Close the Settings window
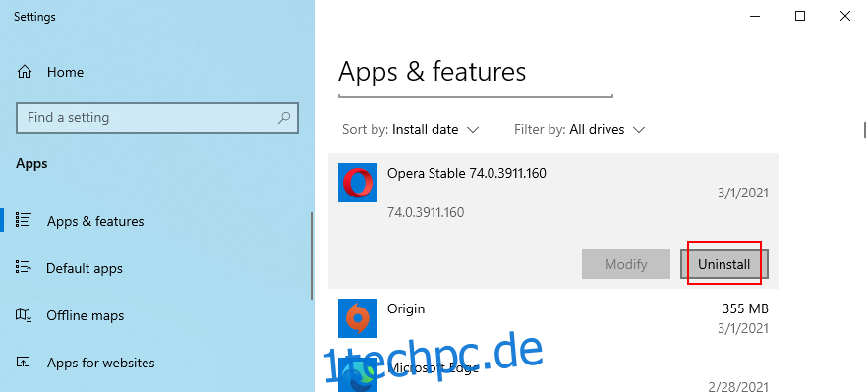This screenshot has width=868, height=392. [845, 16]
